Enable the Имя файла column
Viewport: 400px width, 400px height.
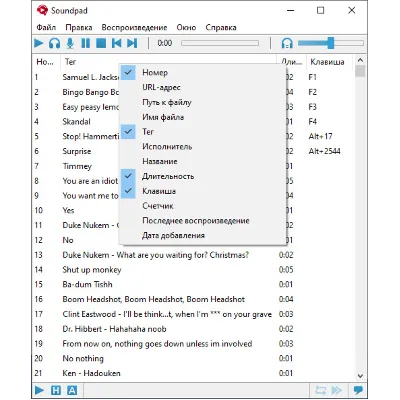[x=202, y=117]
